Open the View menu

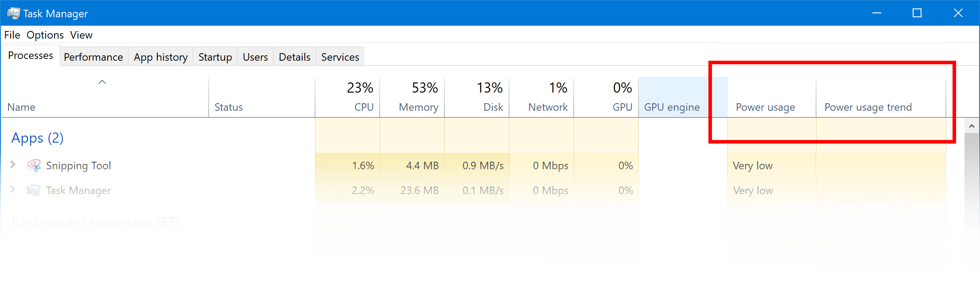point(81,35)
